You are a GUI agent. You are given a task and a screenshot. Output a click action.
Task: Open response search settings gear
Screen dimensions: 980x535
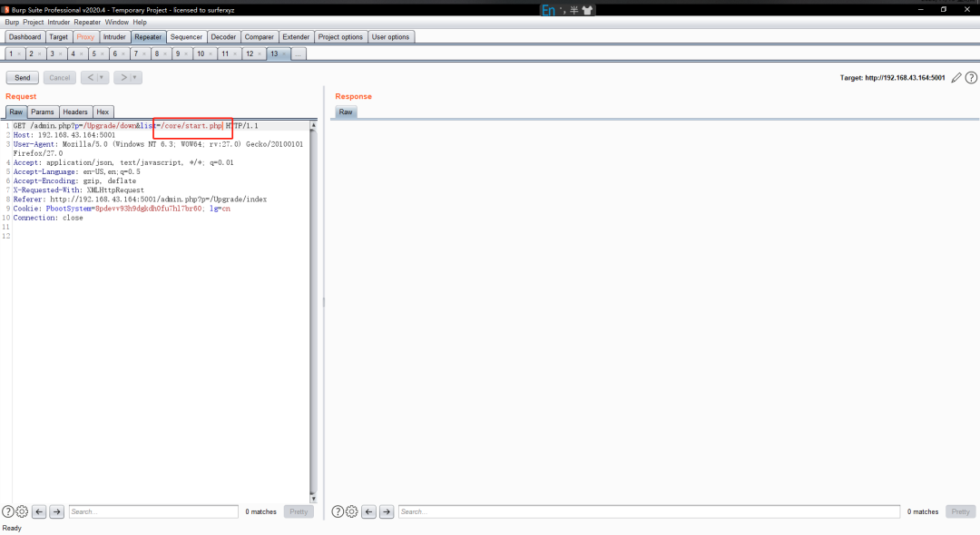coord(352,511)
